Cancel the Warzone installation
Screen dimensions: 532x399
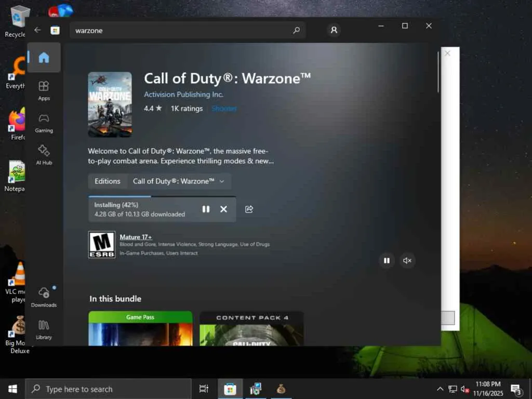pyautogui.click(x=223, y=209)
